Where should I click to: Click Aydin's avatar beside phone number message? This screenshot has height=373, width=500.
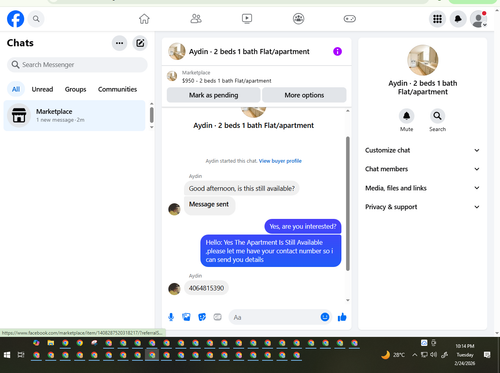(x=174, y=289)
